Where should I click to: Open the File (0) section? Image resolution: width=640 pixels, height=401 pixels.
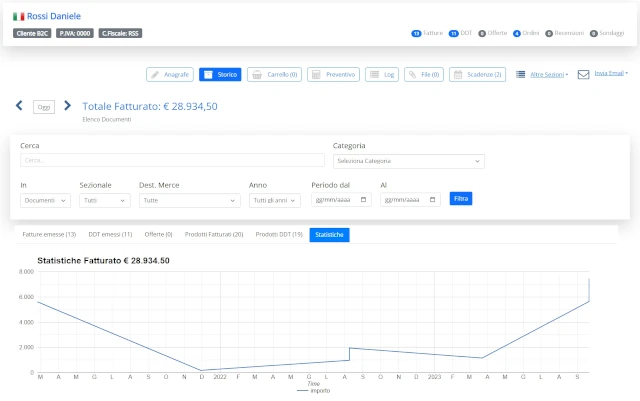(424, 75)
